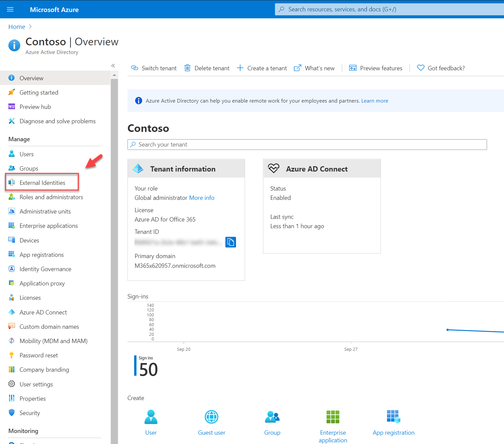The width and height of the screenshot is (504, 444).
Task: Click the sign-ins chart data point
Action: [x=447, y=330]
